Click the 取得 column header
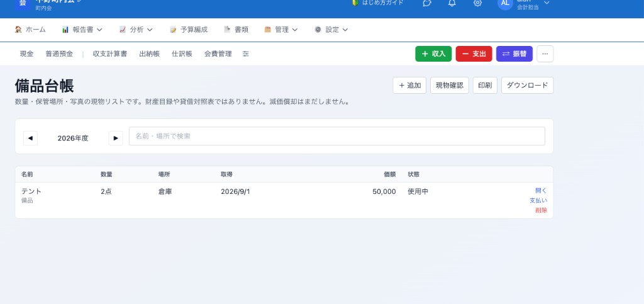Screen dimensions: 644x304 click(x=226, y=174)
